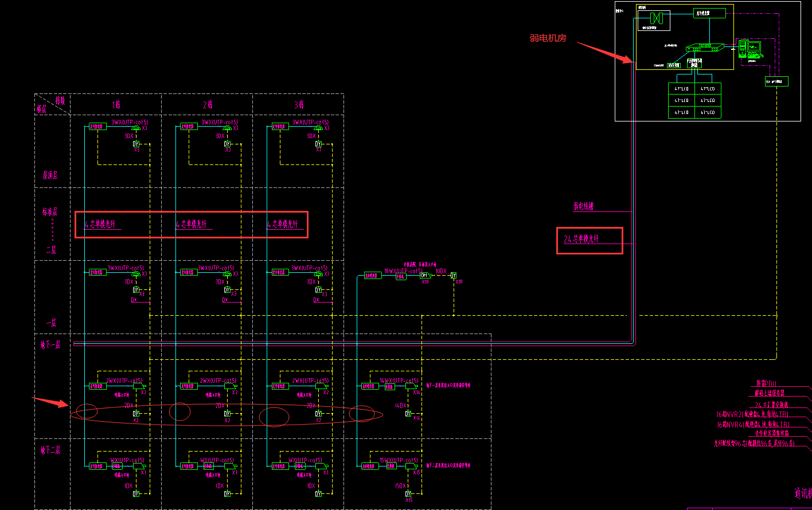Select building 2 basement-one camera symbol on 2WX line
The image size is (812, 510).
[x=230, y=386]
